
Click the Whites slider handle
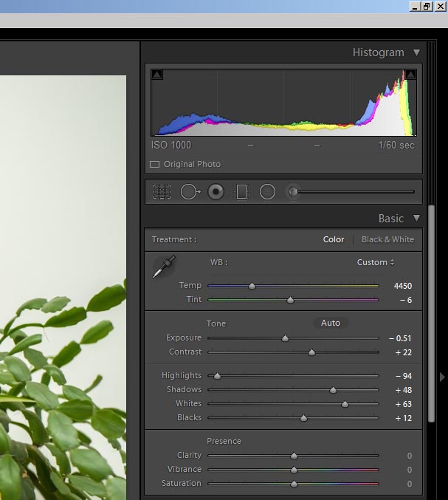345,404
